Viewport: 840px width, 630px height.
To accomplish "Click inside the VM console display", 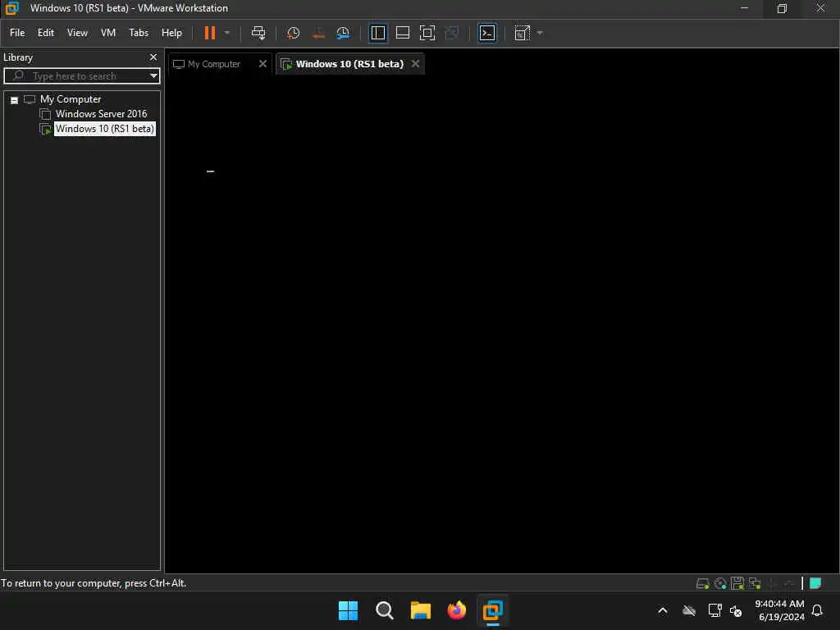I will [x=502, y=324].
